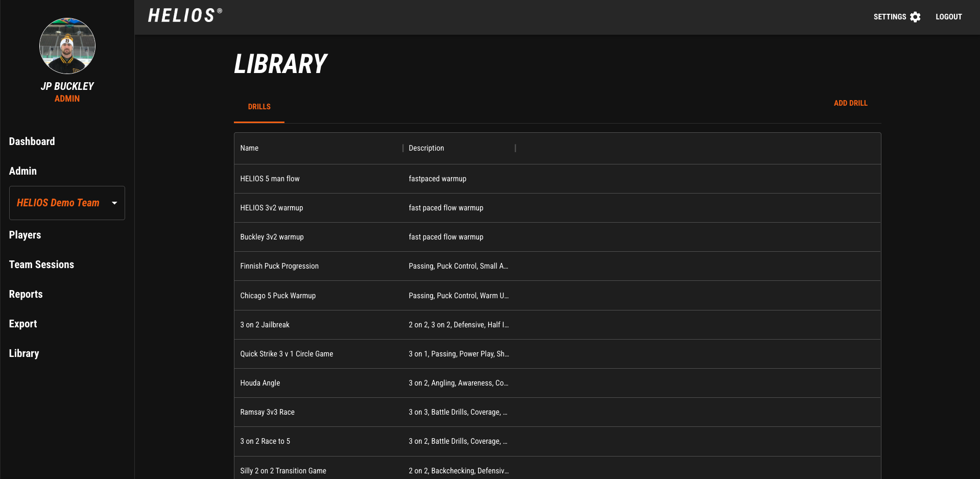Open Admin from the sidebar
980x479 pixels.
coord(23,171)
